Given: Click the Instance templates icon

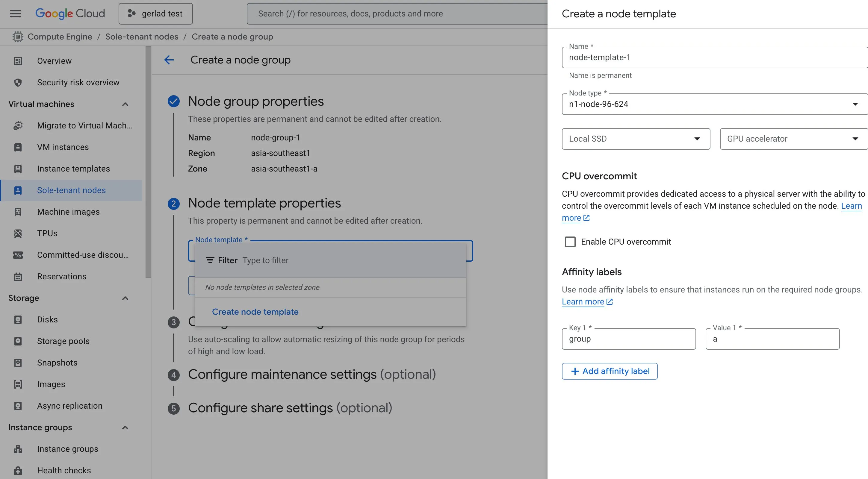Looking at the screenshot, I should pos(18,169).
